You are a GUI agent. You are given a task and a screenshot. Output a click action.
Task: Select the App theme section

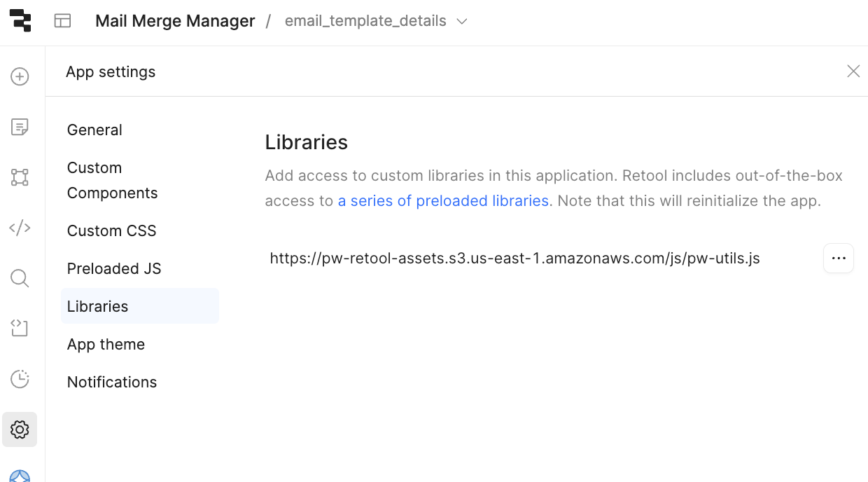coord(106,345)
